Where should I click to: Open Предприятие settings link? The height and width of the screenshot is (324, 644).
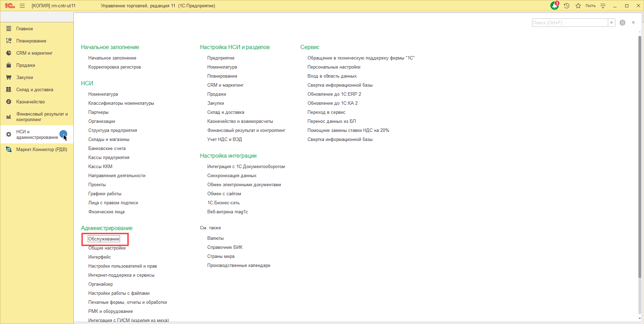click(221, 58)
